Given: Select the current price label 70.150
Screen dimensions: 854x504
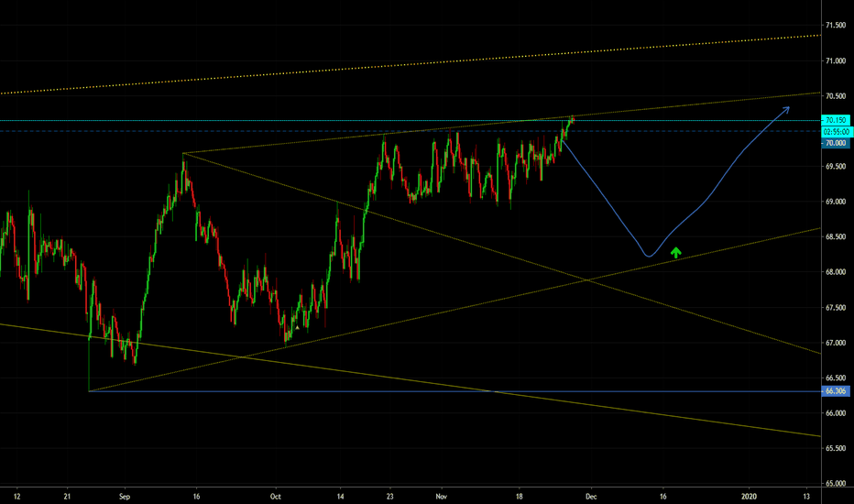Looking at the screenshot, I should coord(835,120).
